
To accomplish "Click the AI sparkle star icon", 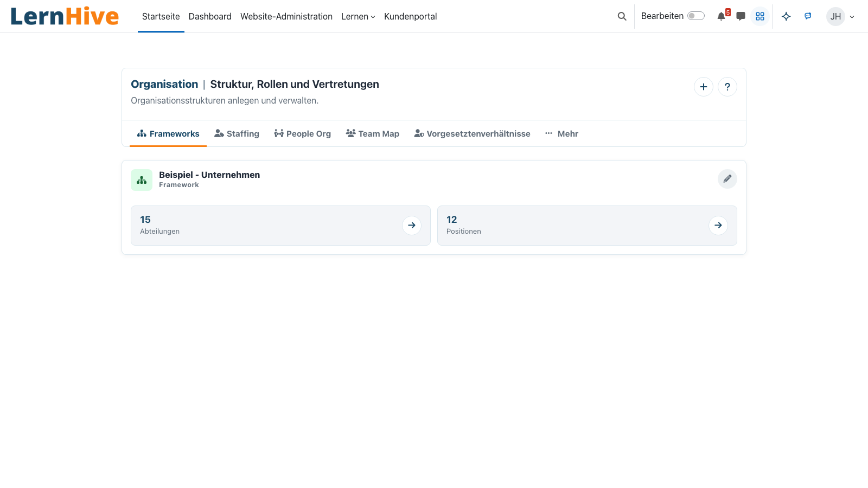I will point(786,16).
